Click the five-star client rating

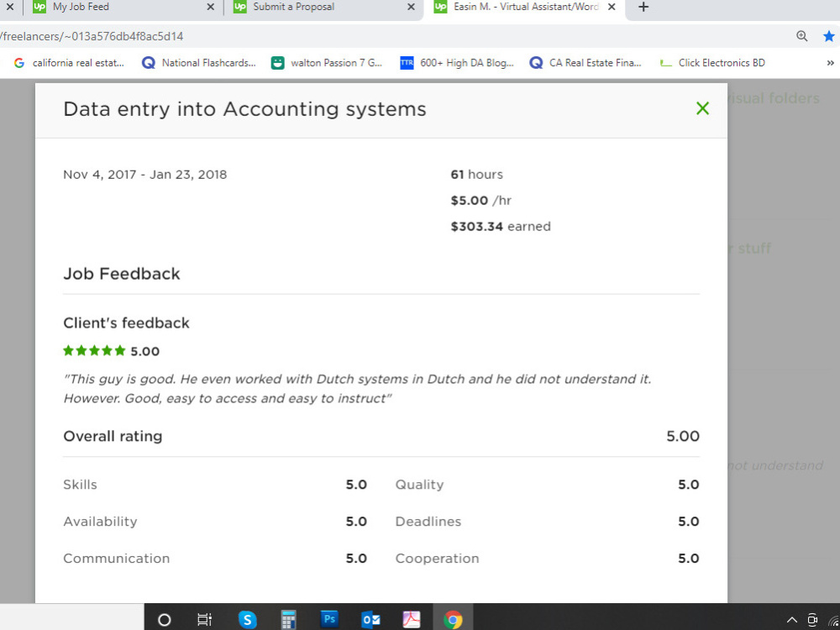(x=94, y=351)
